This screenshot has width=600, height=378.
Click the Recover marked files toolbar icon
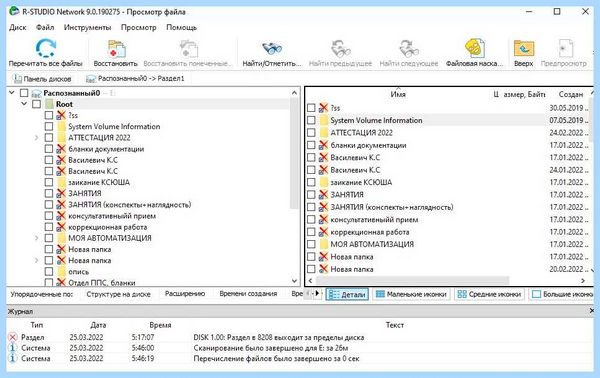click(x=189, y=49)
